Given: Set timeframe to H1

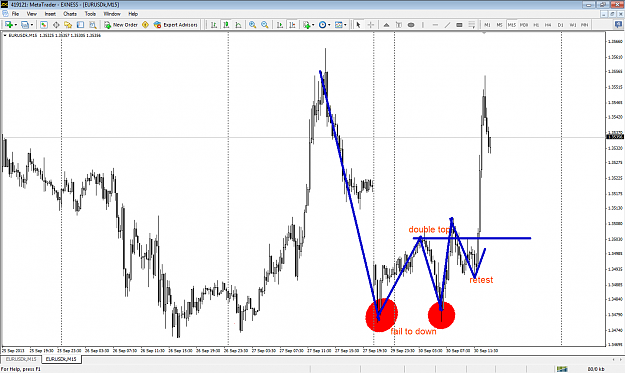Looking at the screenshot, I should click(x=536, y=25).
